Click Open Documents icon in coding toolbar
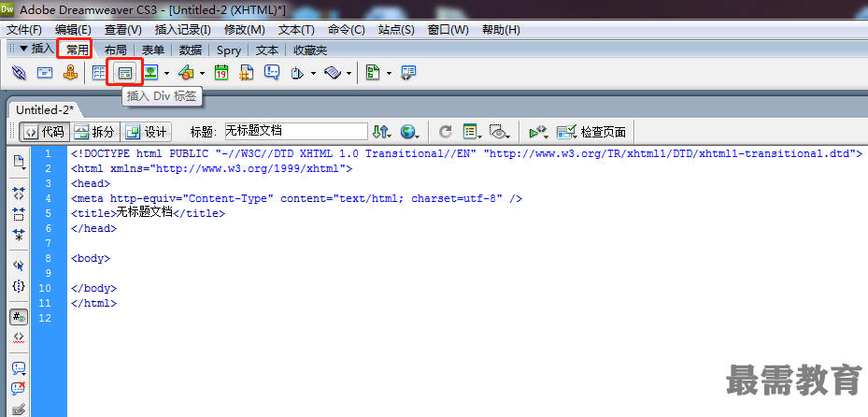868x417 pixels. tap(20, 163)
